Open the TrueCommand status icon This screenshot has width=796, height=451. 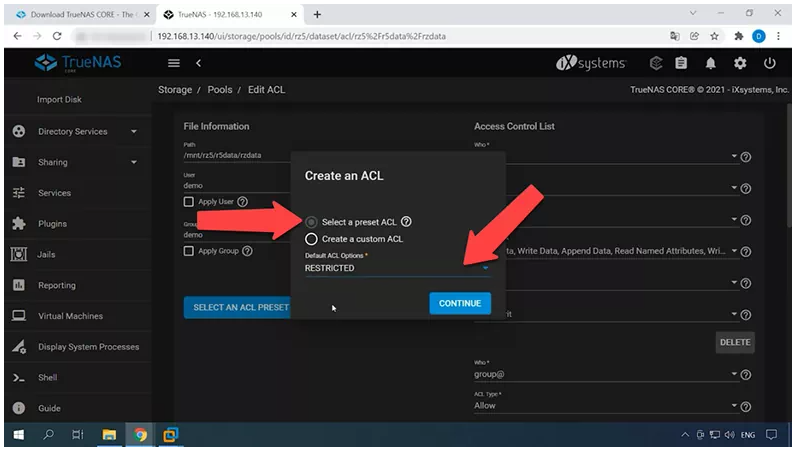[656, 63]
